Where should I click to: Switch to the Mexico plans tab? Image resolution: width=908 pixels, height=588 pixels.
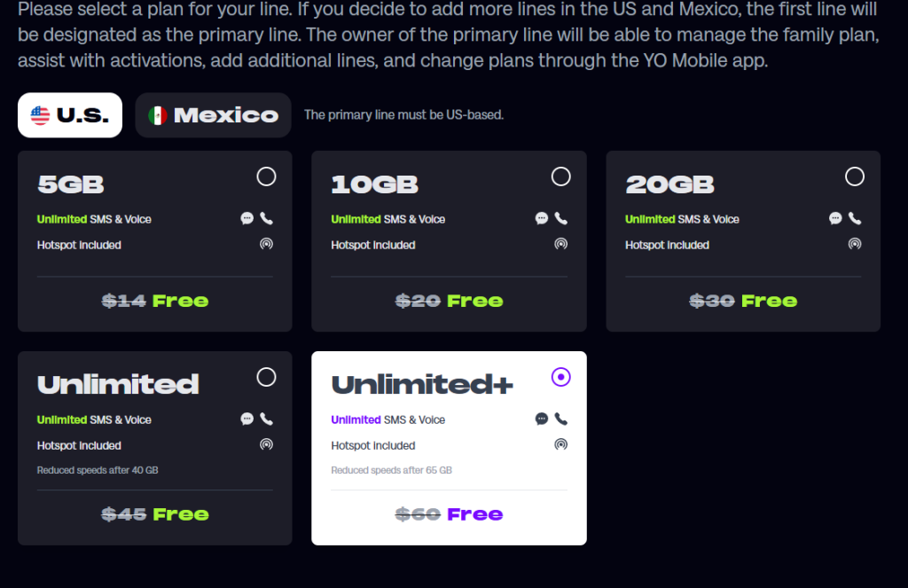[x=213, y=115]
